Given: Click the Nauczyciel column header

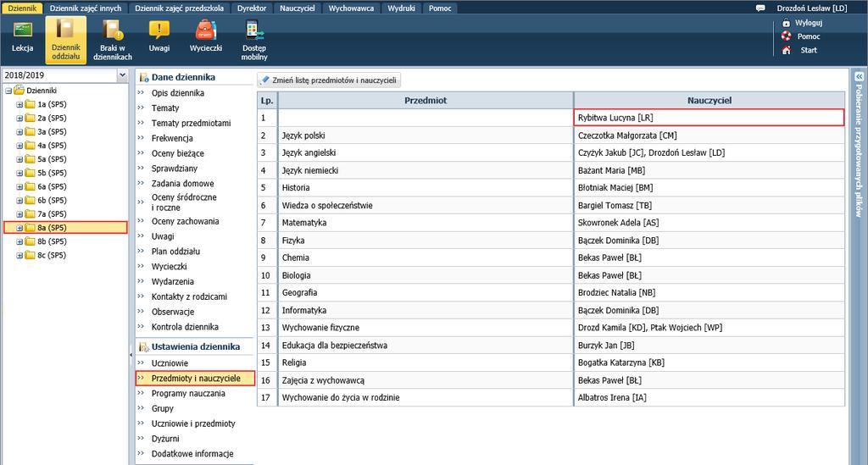Looking at the screenshot, I should (709, 101).
